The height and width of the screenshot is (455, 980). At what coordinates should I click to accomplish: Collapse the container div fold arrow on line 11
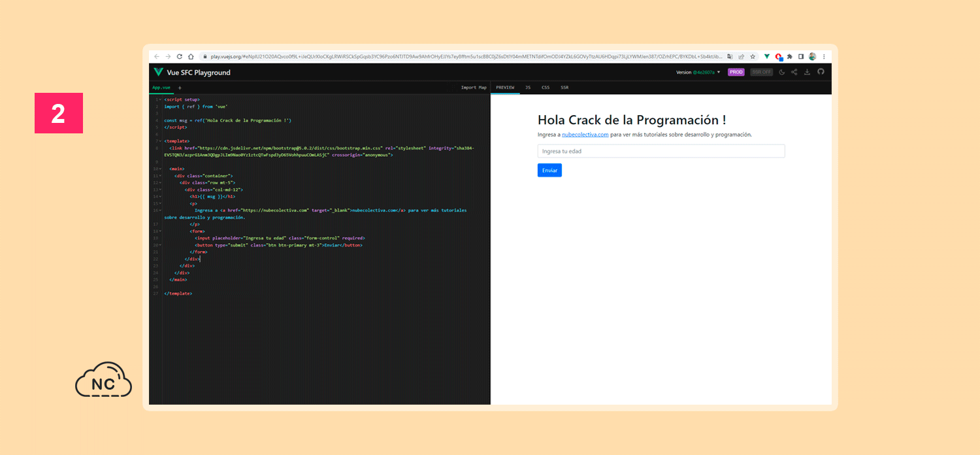point(160,176)
